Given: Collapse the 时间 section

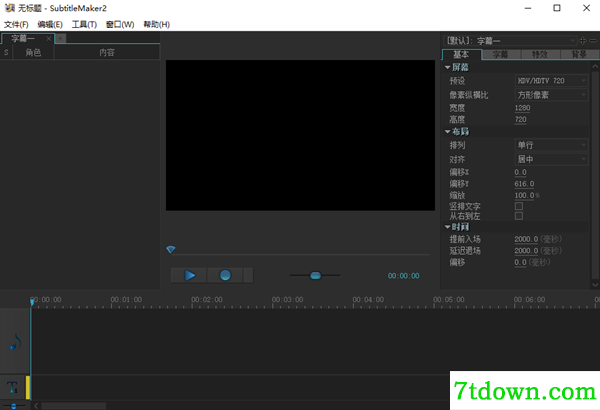Looking at the screenshot, I should [x=447, y=227].
